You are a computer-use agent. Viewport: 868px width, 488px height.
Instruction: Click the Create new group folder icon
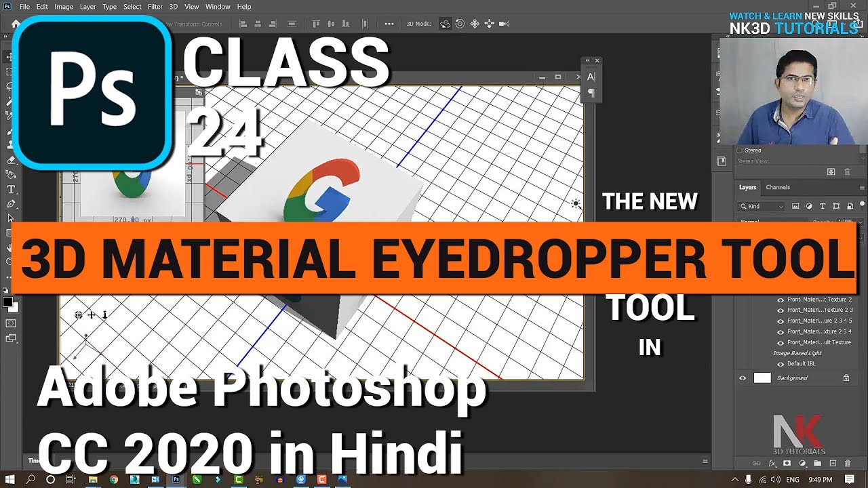tap(818, 464)
